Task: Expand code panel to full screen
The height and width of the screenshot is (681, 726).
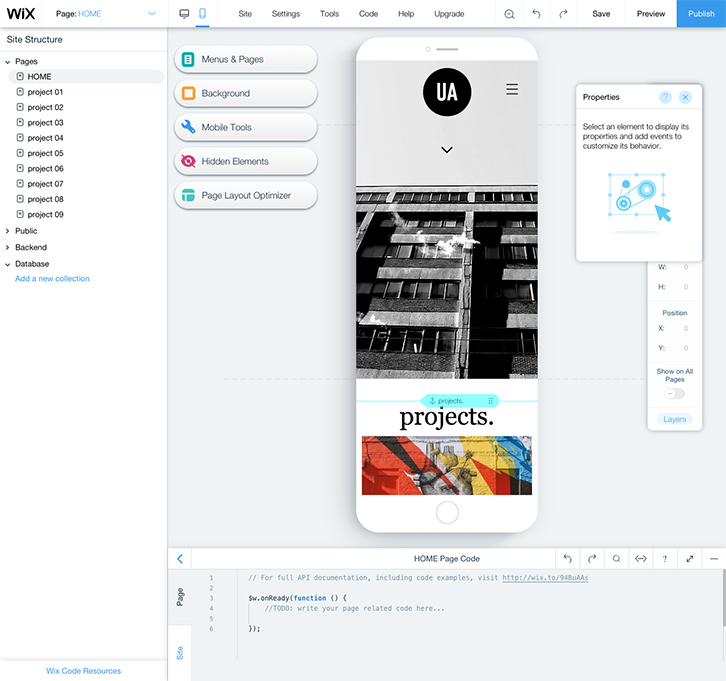Action: (689, 558)
